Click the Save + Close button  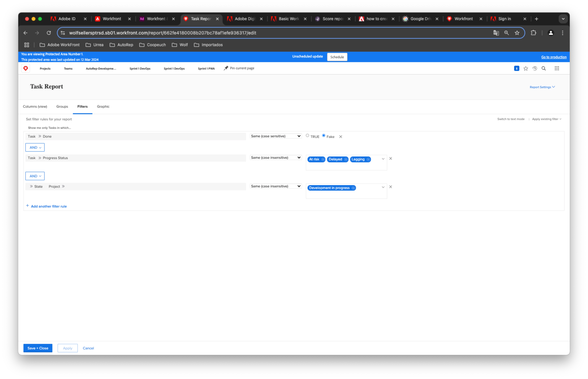coord(38,348)
